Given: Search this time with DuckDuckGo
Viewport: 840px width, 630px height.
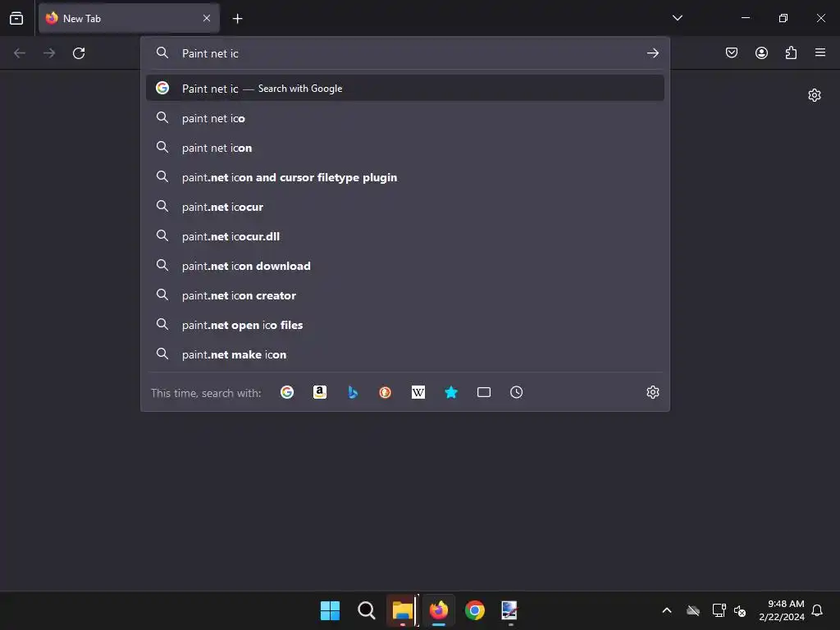Looking at the screenshot, I should coord(386,392).
